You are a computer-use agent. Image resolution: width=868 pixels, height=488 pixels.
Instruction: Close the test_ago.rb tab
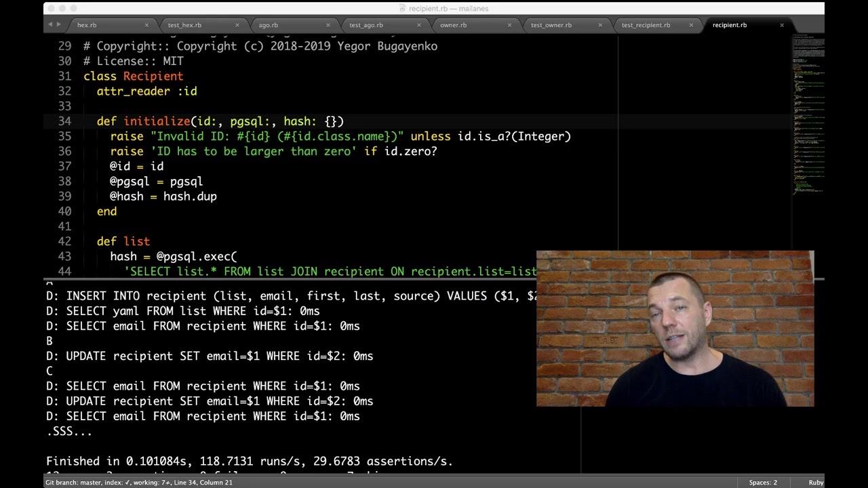click(419, 25)
